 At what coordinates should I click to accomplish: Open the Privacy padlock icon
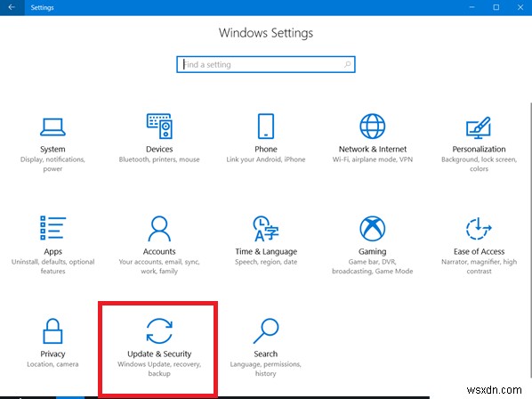(x=52, y=330)
